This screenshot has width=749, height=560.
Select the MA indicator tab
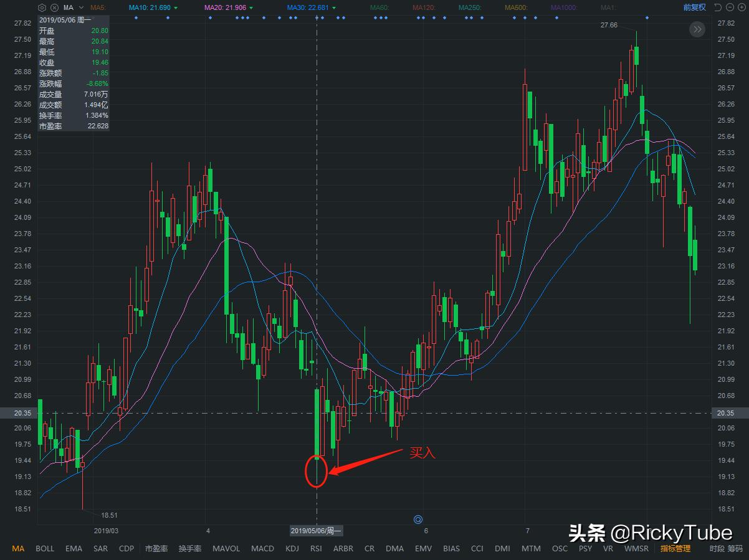(18, 549)
